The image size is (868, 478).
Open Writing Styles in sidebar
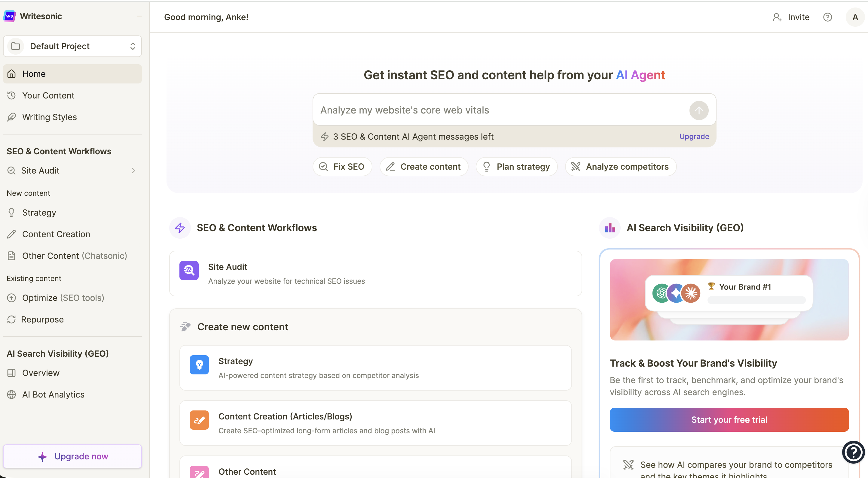(x=49, y=117)
